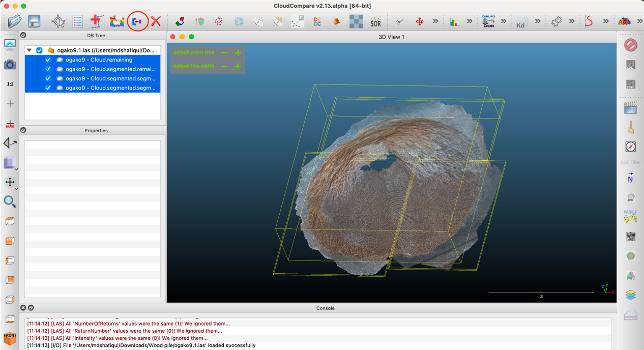Float the Console panel using its undock button
Image resolution: width=644 pixels, height=350 pixels.
31,308
